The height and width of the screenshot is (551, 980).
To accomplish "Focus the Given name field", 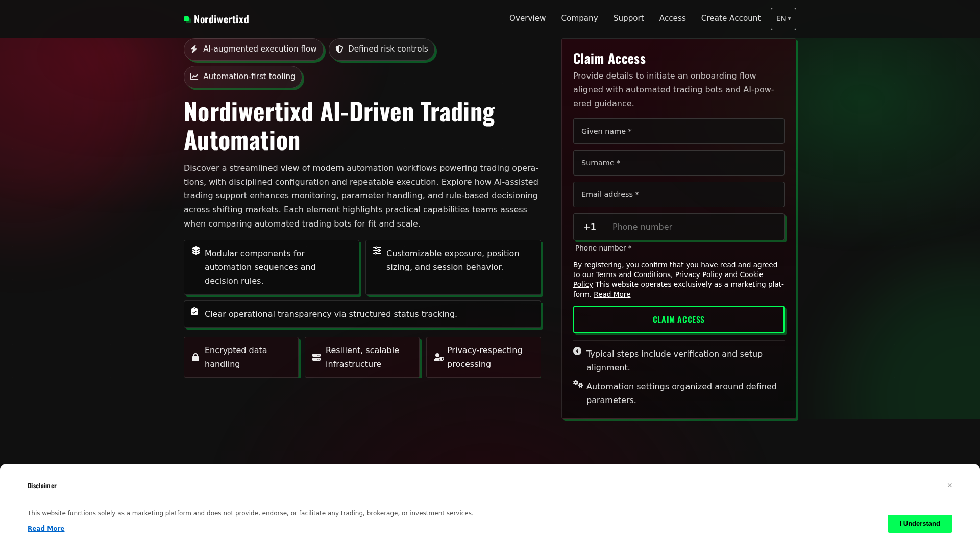I will click(x=678, y=131).
